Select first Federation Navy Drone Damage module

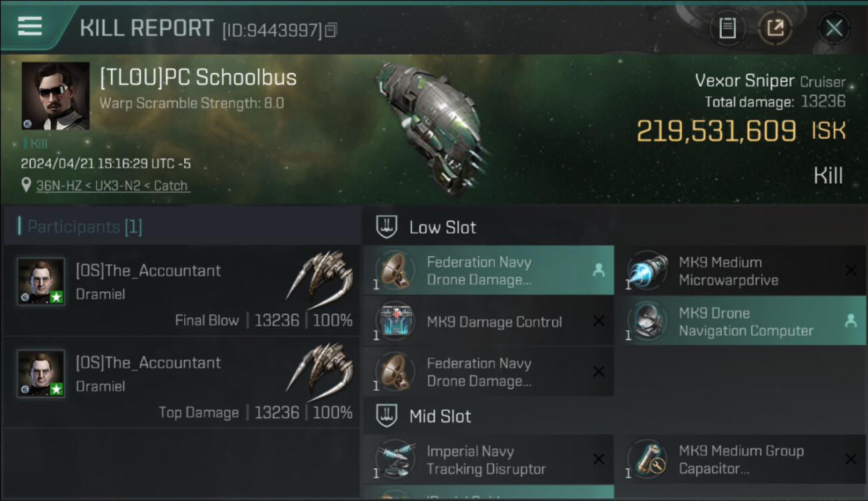[487, 271]
